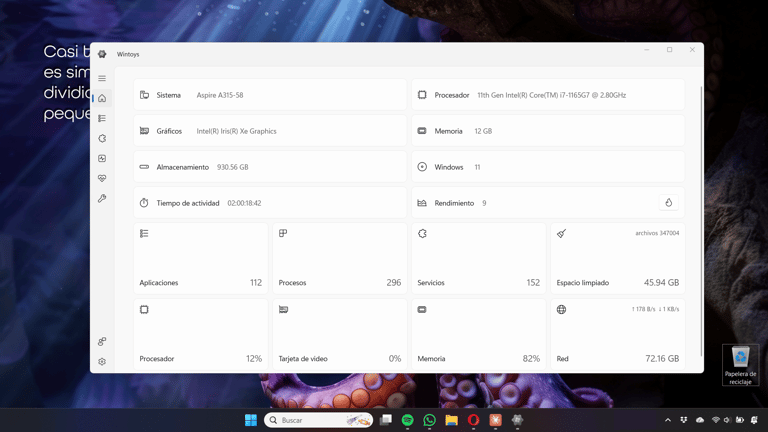Screen dimensions: 768x432
Task: Open the Health heart icon in the sidebar
Action: (x=102, y=178)
